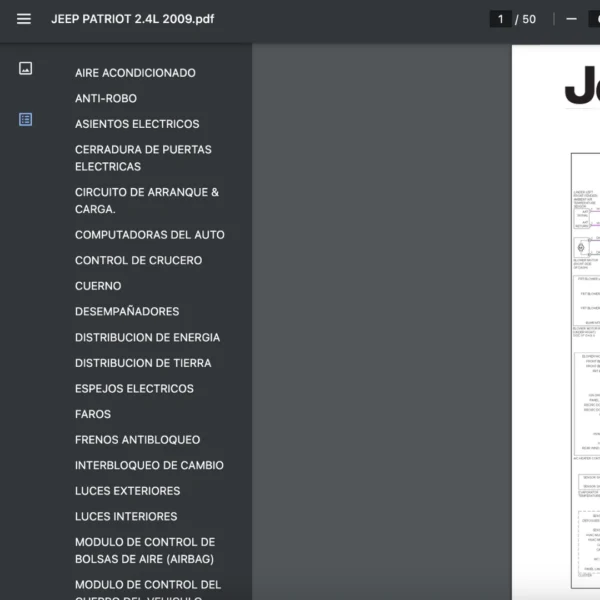Image resolution: width=600 pixels, height=600 pixels.
Task: Open ESPEJOS ELECTRICOS bookmark
Action: coord(134,388)
